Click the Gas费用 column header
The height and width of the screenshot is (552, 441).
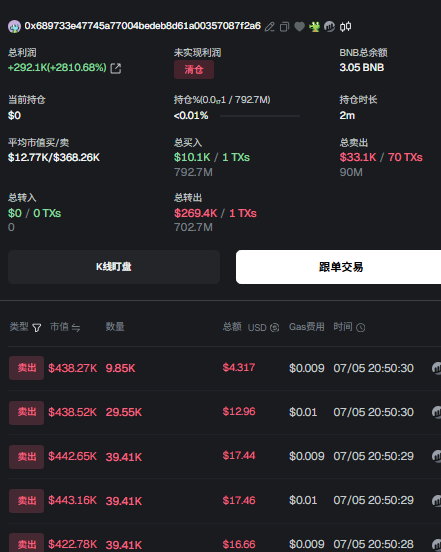click(307, 327)
